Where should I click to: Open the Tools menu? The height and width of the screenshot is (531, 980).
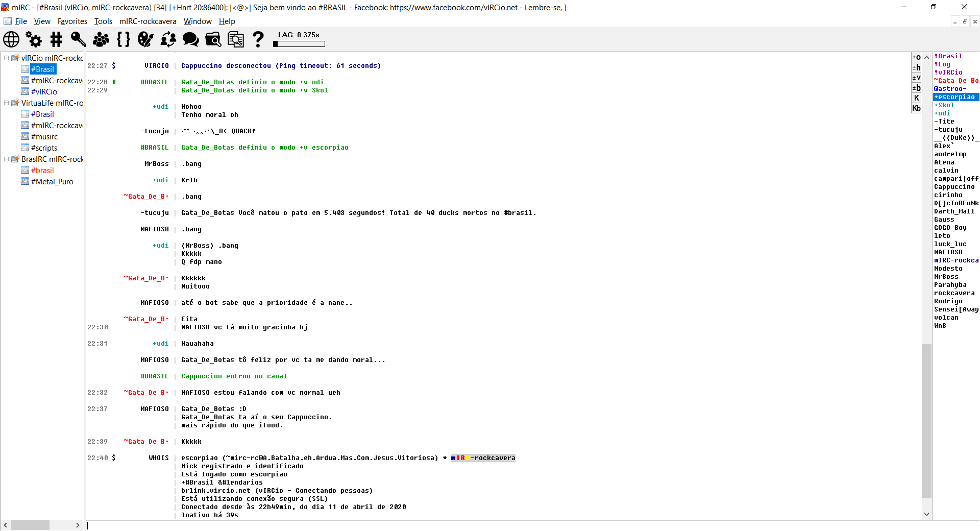(x=103, y=21)
